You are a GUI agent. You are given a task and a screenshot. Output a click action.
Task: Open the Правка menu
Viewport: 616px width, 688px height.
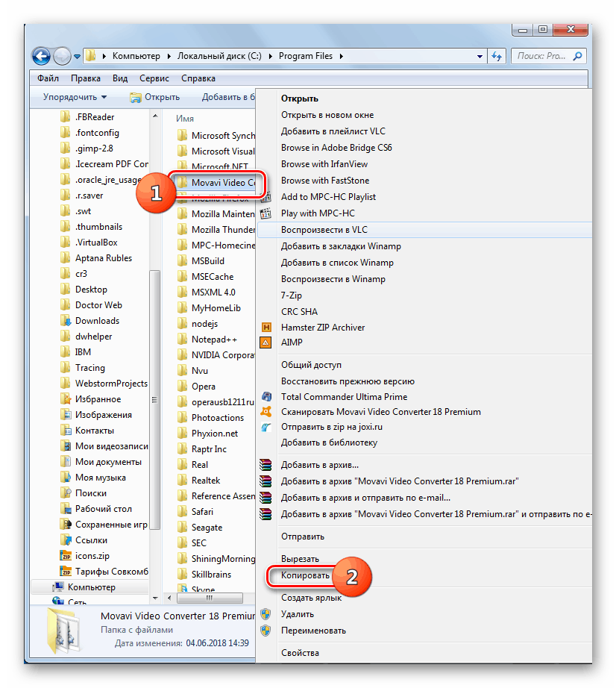(86, 78)
